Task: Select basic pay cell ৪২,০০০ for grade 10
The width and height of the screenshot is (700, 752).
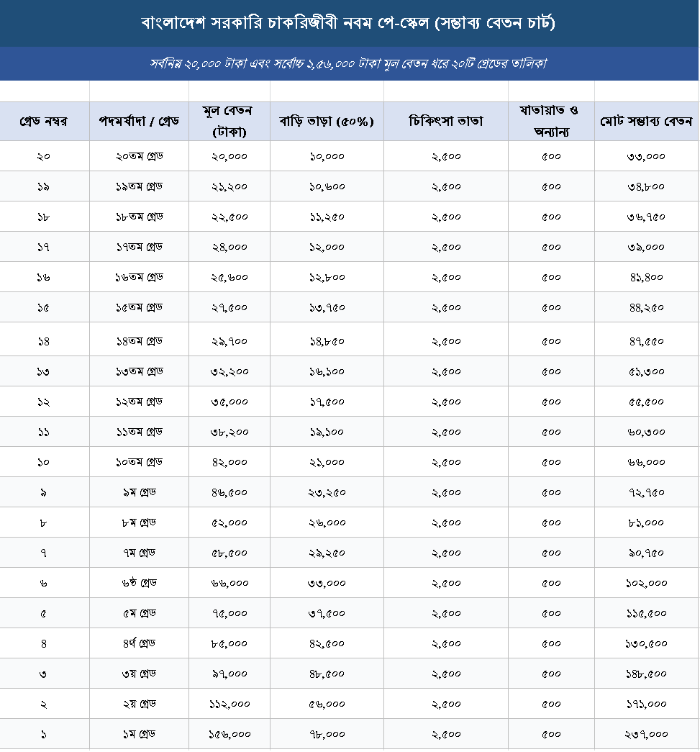Action: pyautogui.click(x=229, y=462)
